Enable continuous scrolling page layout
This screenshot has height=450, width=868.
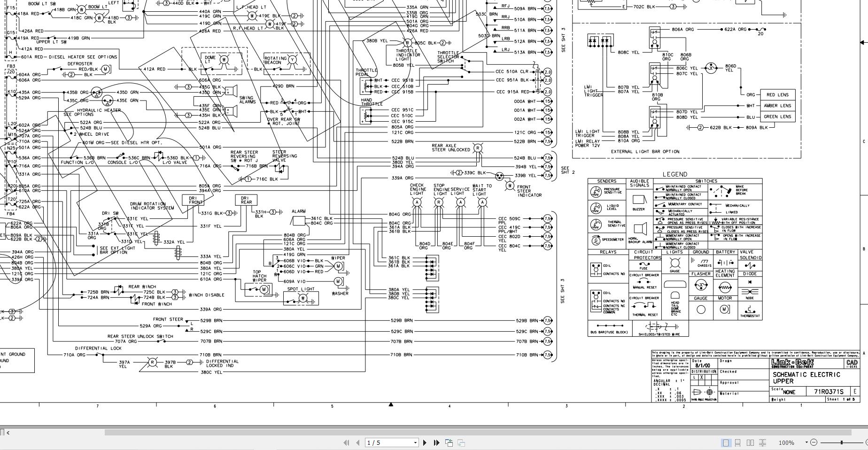737,442
